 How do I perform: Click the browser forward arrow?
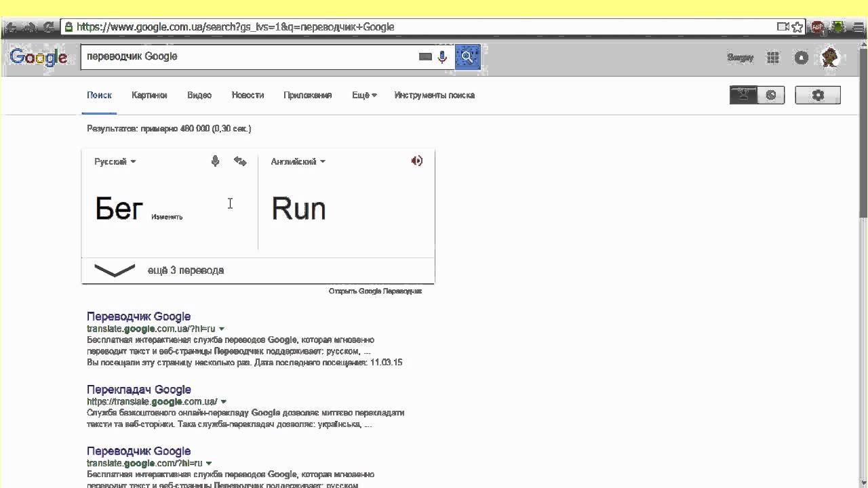30,27
